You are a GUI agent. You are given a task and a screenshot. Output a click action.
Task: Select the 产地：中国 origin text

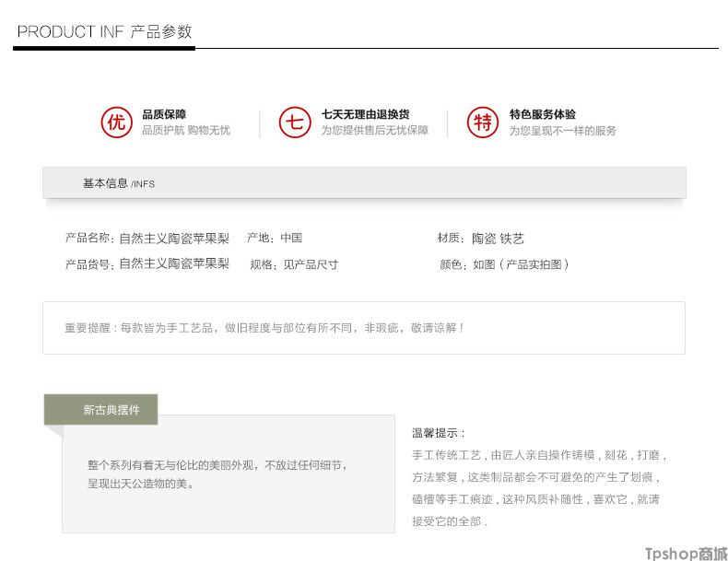pos(275,238)
